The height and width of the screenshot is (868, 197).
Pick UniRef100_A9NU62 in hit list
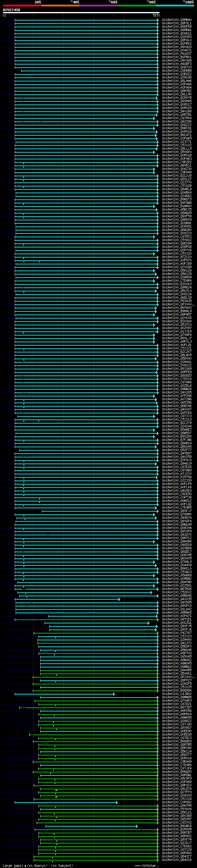point(177,660)
